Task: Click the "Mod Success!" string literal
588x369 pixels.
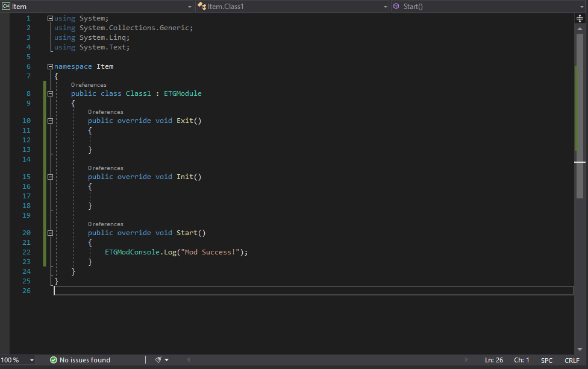Action: click(210, 252)
